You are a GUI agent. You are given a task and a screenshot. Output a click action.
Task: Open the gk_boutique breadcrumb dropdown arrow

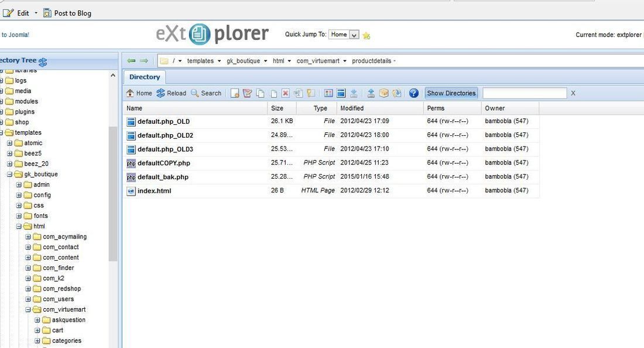(x=265, y=61)
